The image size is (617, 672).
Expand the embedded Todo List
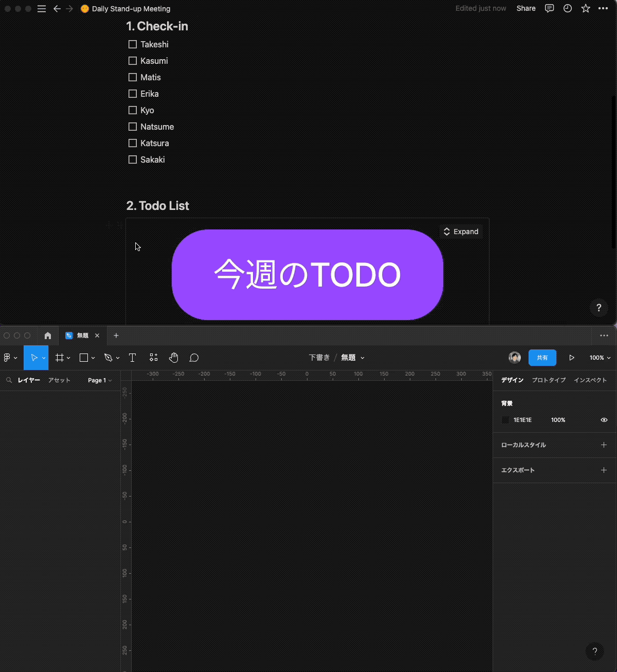coord(461,232)
